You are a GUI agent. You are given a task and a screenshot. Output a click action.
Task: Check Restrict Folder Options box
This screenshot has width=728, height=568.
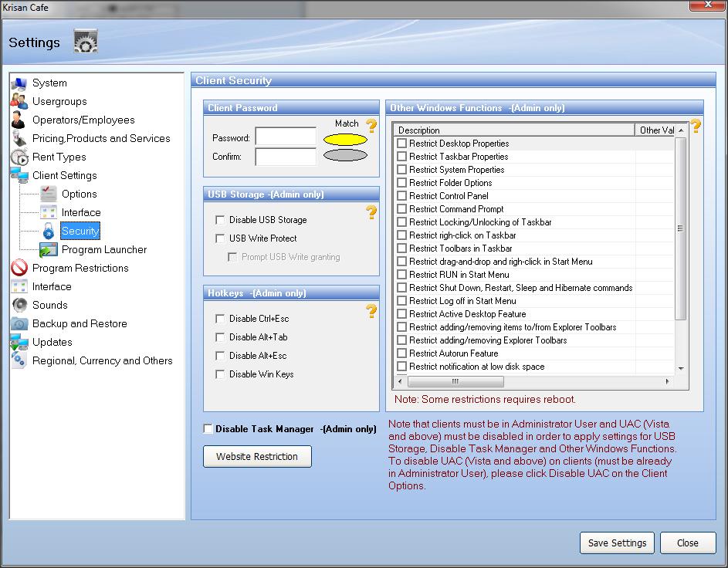(402, 183)
